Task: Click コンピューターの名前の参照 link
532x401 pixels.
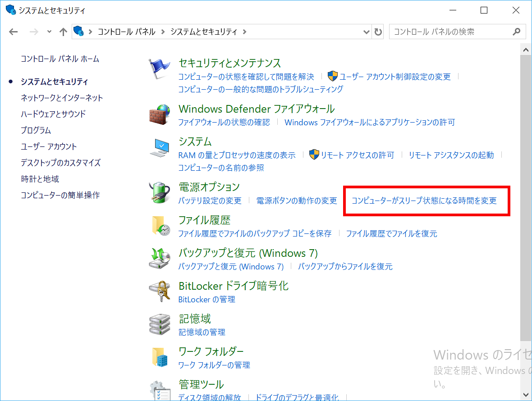Action: (221, 168)
